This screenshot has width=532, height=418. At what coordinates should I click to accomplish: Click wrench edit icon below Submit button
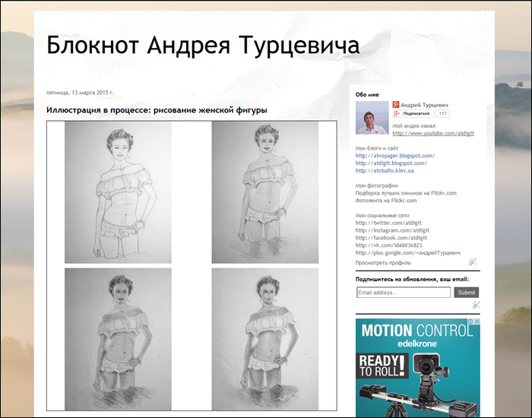[x=476, y=305]
